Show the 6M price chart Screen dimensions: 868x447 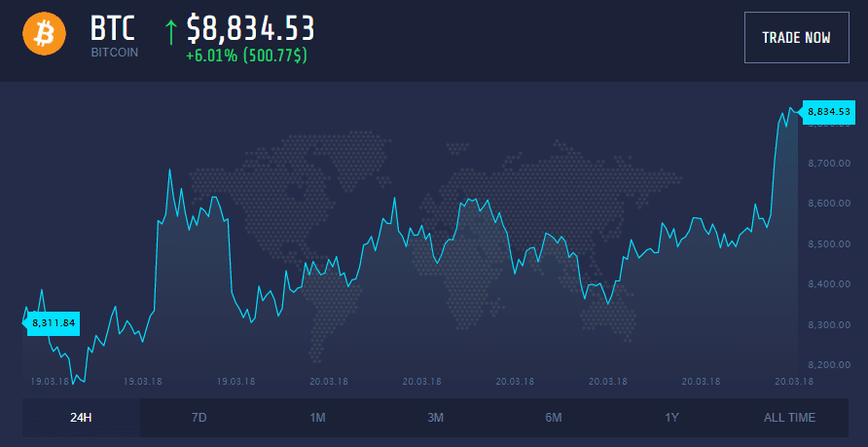click(554, 418)
